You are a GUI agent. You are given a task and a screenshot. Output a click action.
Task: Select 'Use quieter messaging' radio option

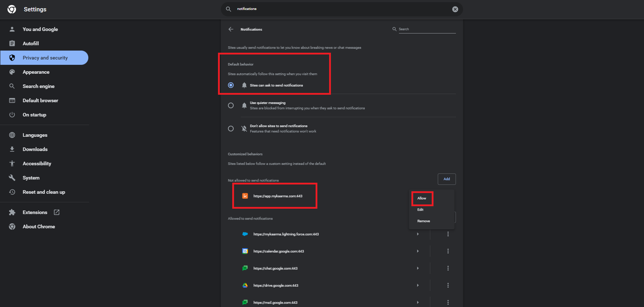[231, 105]
